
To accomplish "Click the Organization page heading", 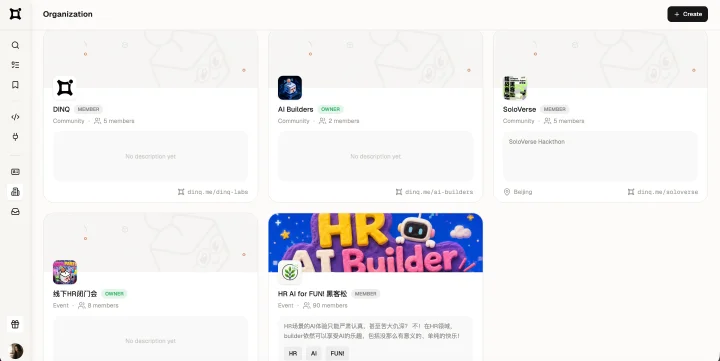I will click(68, 14).
